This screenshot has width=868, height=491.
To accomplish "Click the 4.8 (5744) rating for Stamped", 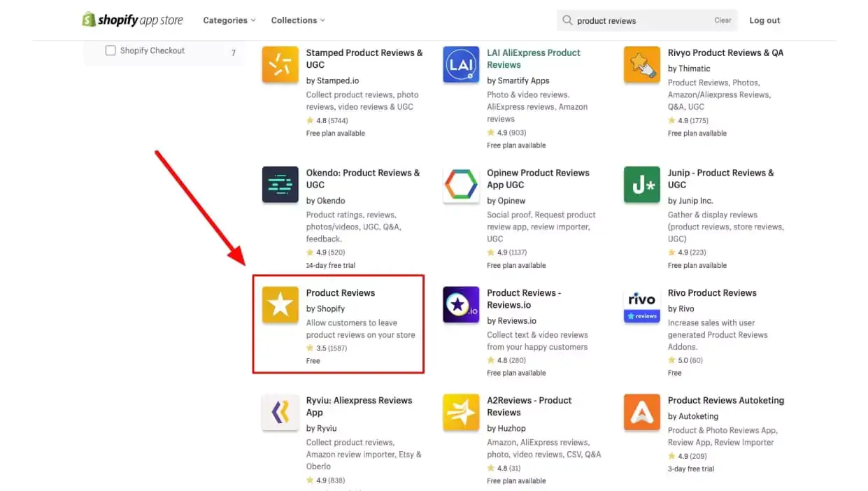I will 327,120.
